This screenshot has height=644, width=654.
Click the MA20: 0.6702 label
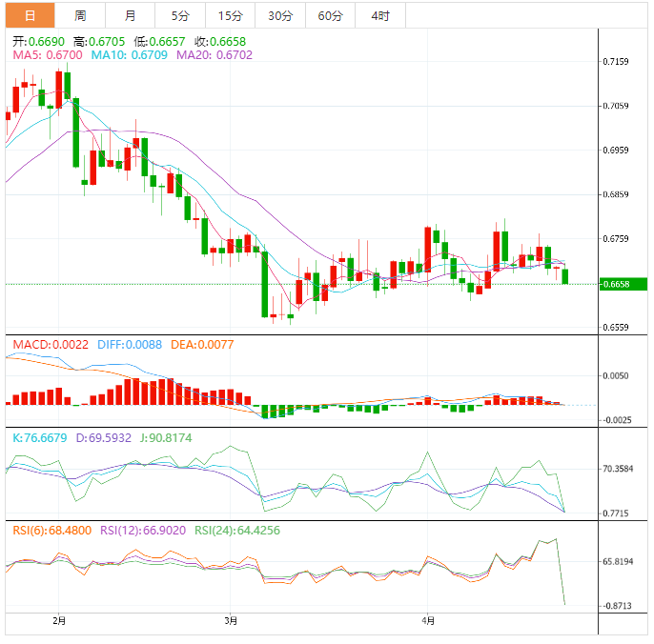(215, 55)
